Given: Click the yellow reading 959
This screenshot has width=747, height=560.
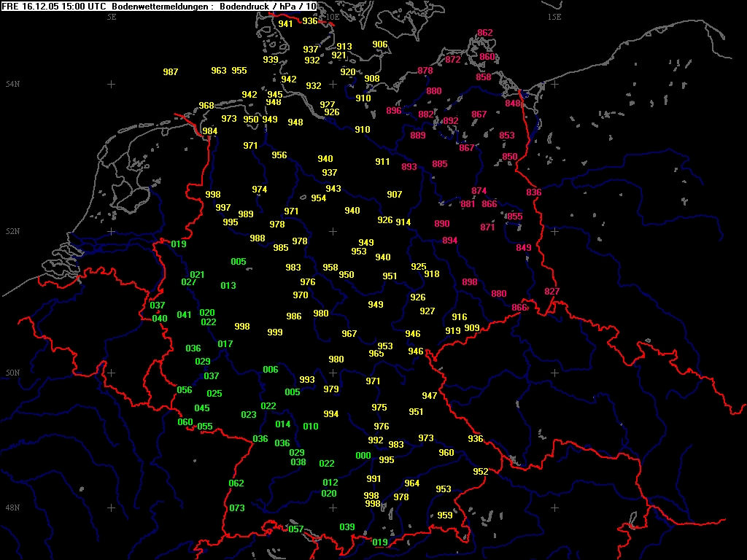Looking at the screenshot, I should pyautogui.click(x=444, y=516).
